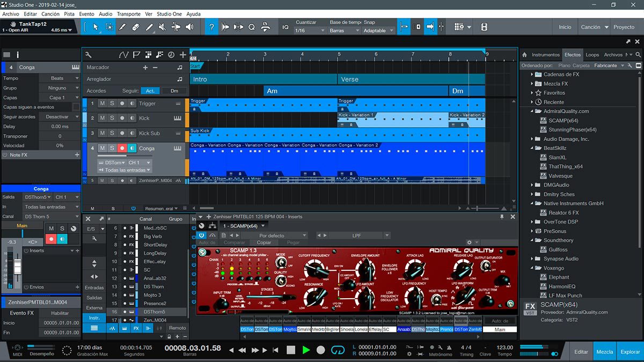The image size is (644, 362).
Task: Toggle autoscroll arrow button in toolbar
Action: 430,27
